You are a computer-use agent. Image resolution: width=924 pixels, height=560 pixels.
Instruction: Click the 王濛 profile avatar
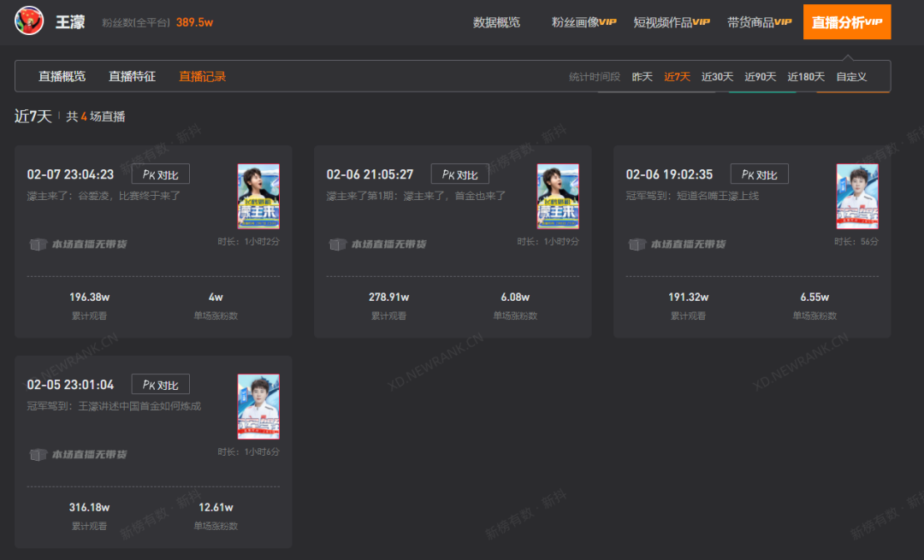click(29, 21)
